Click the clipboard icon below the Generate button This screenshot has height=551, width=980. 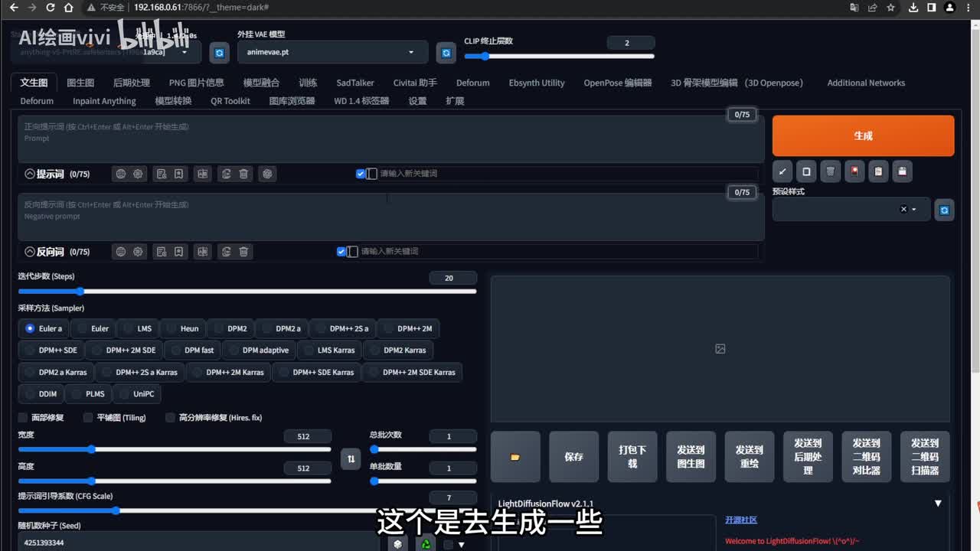[878, 171]
